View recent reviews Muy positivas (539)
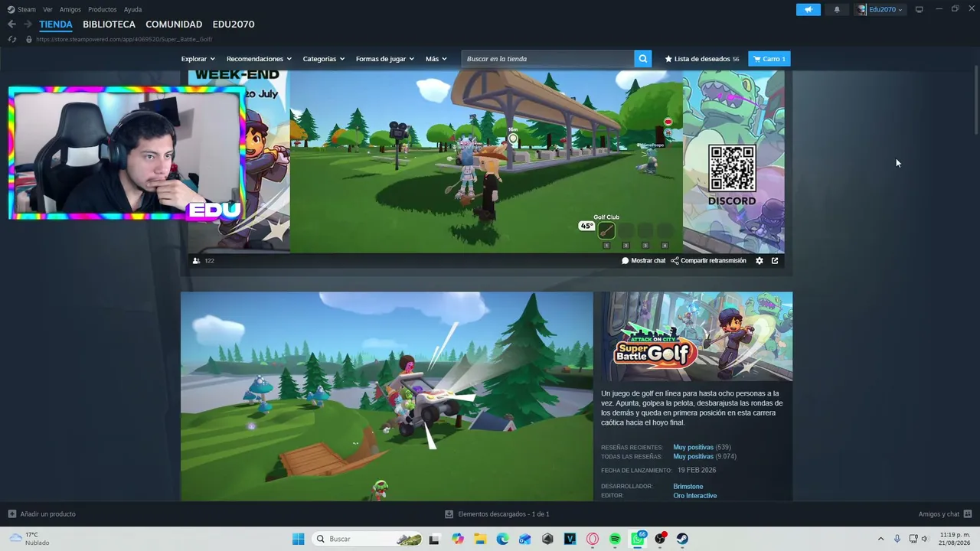980x551 pixels. (702, 447)
